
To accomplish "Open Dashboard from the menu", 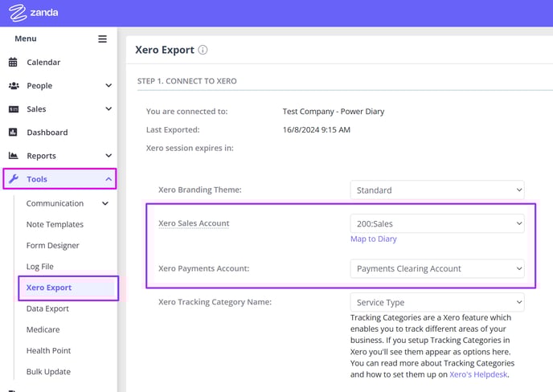I will [x=47, y=133].
